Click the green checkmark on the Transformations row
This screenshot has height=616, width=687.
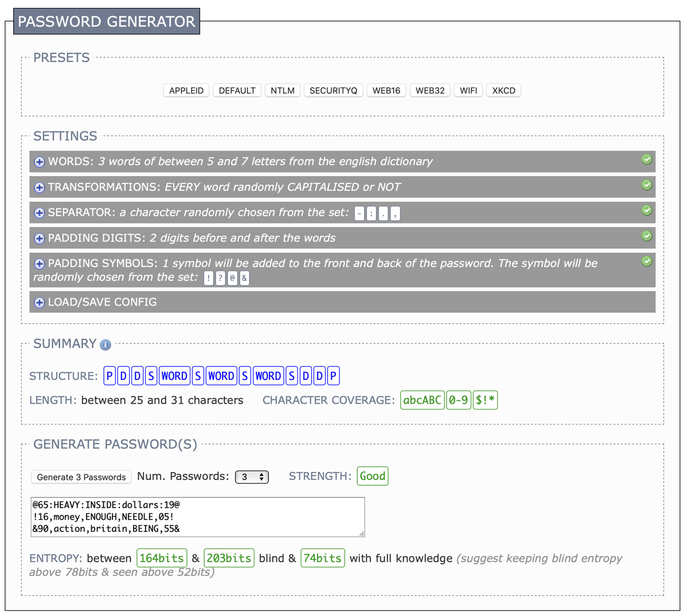[646, 185]
